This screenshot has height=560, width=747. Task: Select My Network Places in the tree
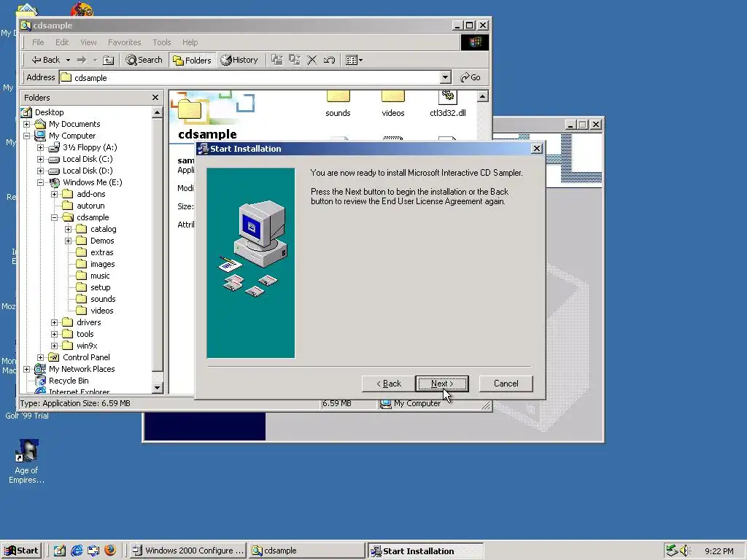[82, 369]
